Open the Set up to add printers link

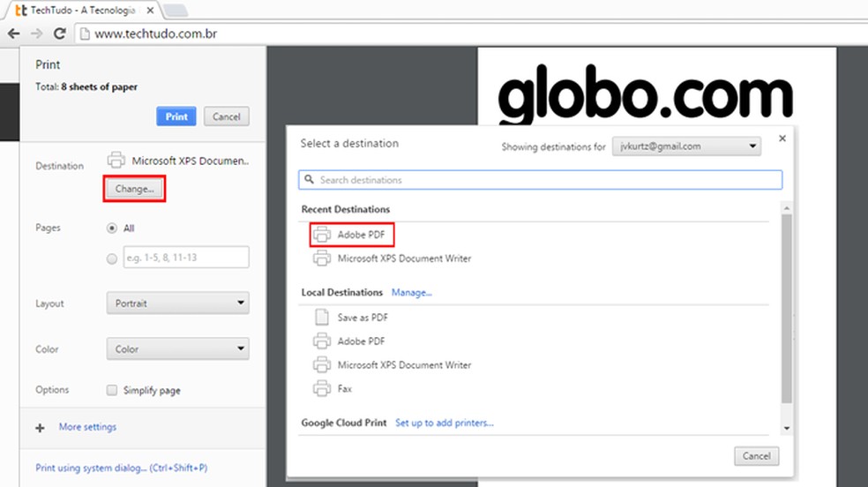(x=444, y=423)
